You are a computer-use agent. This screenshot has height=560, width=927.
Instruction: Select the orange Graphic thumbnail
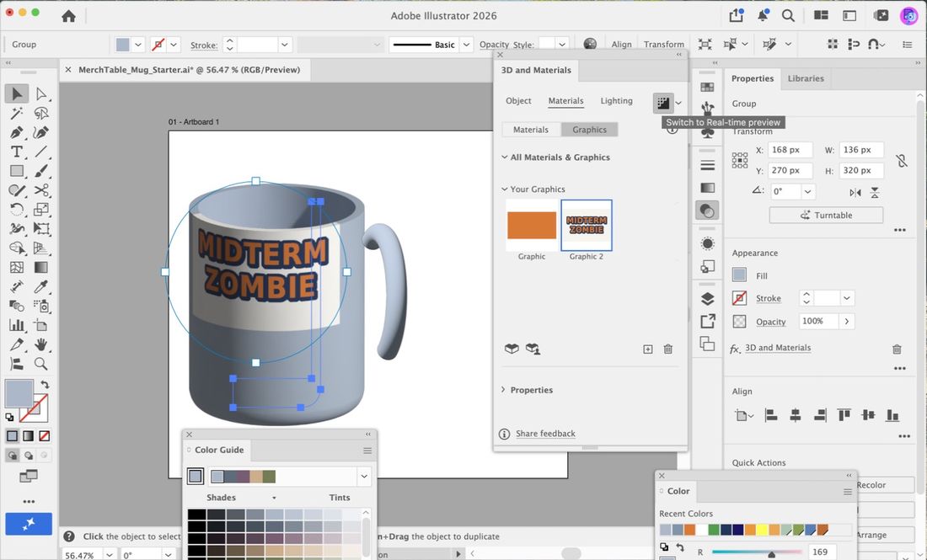pos(532,225)
